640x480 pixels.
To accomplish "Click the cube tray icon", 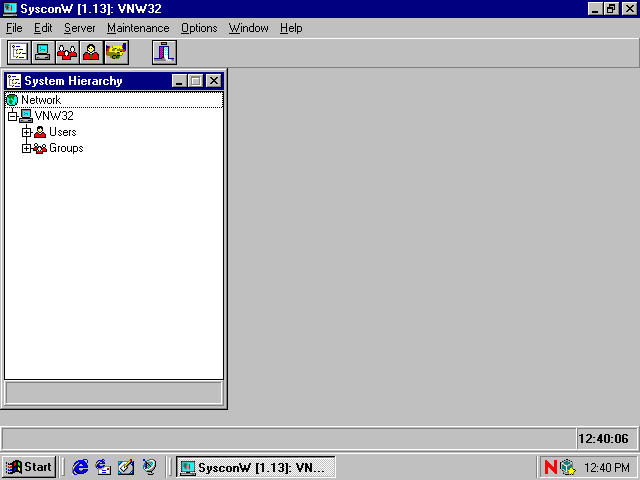I will point(567,467).
